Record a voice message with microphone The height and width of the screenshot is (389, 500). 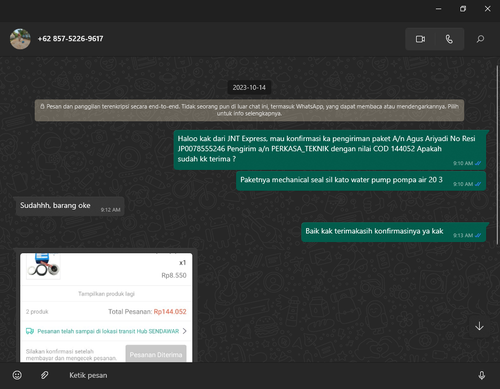point(482,375)
